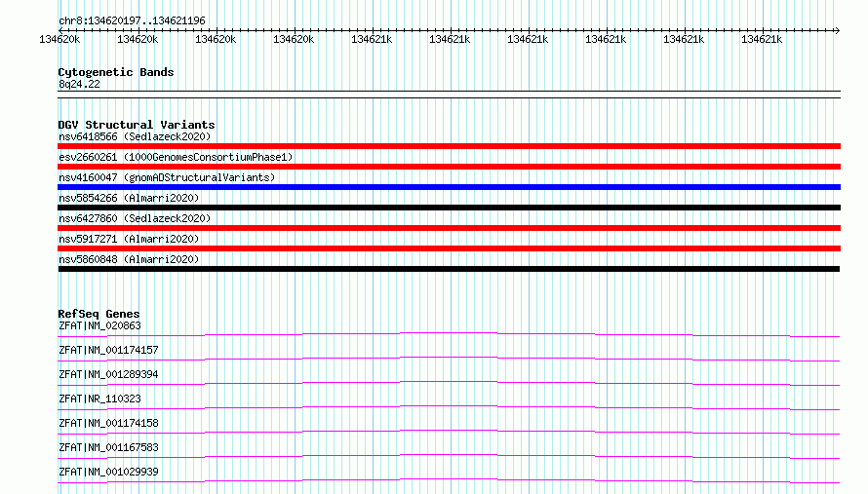
Task: Open variant nsv6427860 (Sedlazeck2020)
Action: [x=135, y=218]
